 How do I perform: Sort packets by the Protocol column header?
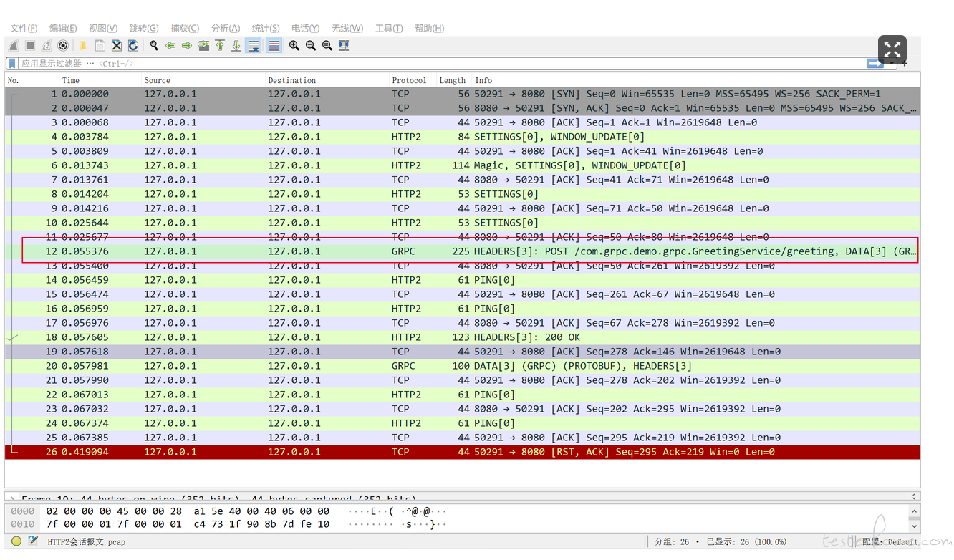click(x=409, y=80)
